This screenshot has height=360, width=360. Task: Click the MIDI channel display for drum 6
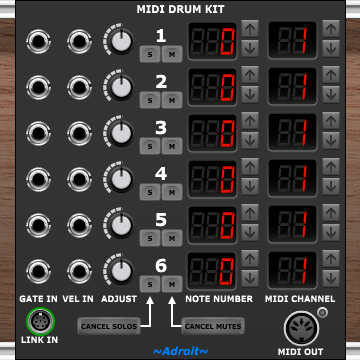pos(292,271)
